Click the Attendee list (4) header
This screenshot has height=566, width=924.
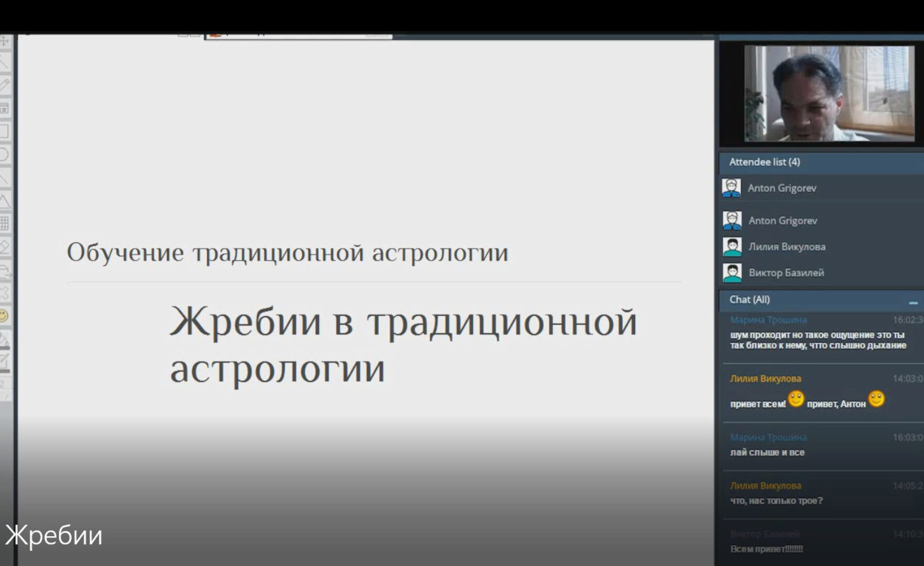765,162
